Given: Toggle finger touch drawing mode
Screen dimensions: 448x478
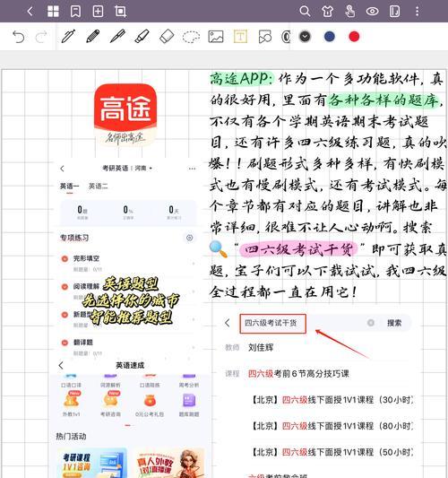Looking at the screenshot, I should [x=350, y=12].
